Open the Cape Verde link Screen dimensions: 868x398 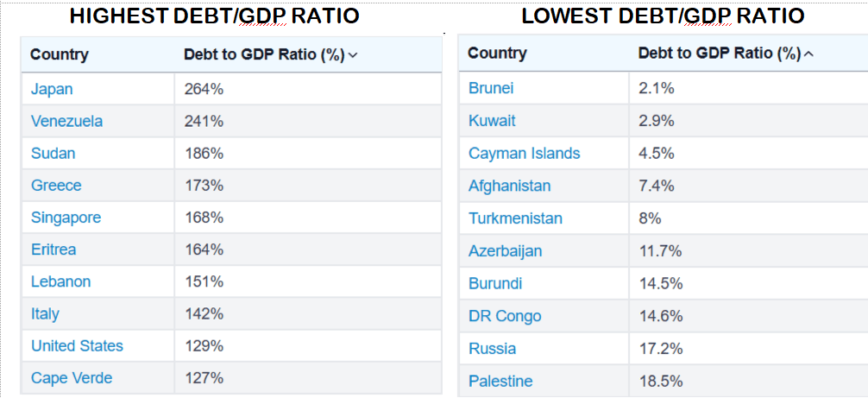tap(72, 378)
